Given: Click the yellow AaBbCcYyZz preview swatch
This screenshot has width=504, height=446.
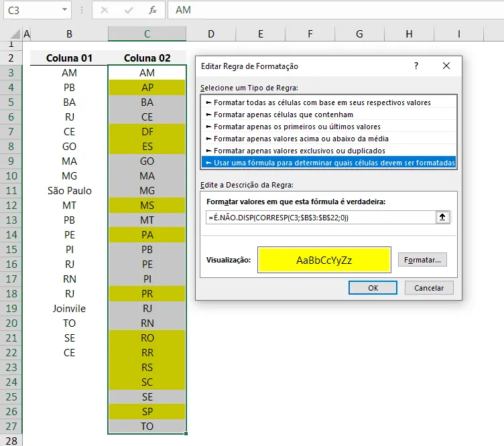Looking at the screenshot, I should [324, 260].
